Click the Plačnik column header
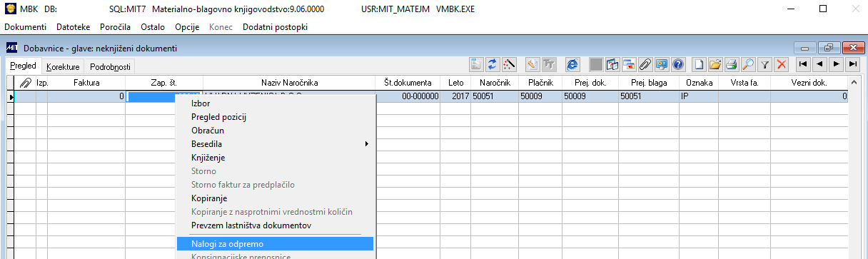 (540, 83)
